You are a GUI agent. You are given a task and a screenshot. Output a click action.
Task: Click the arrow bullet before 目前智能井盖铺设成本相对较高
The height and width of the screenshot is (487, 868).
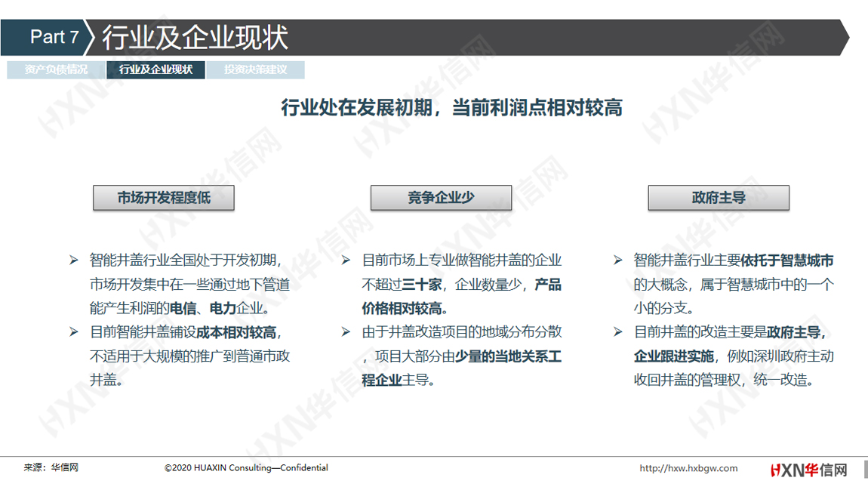click(74, 332)
